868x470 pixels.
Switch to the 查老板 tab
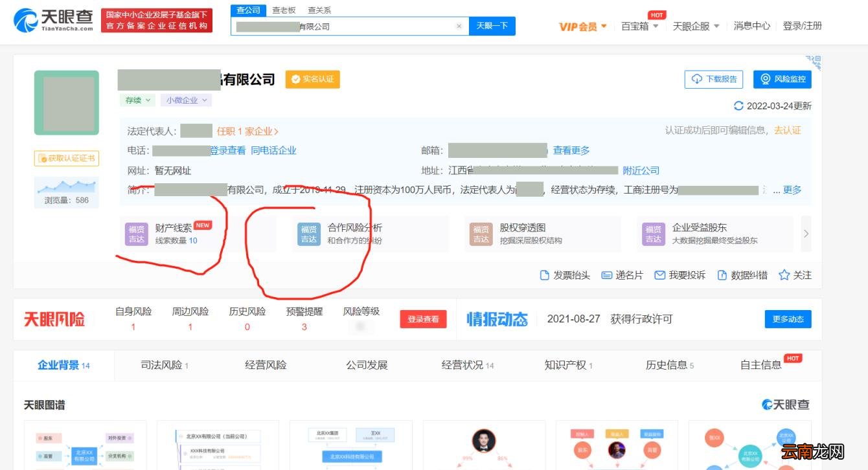point(284,10)
